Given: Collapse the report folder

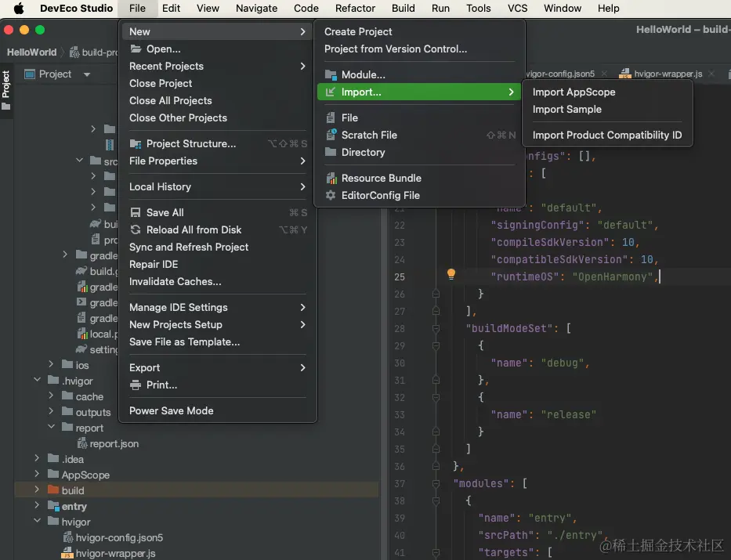Looking at the screenshot, I should coord(51,427).
